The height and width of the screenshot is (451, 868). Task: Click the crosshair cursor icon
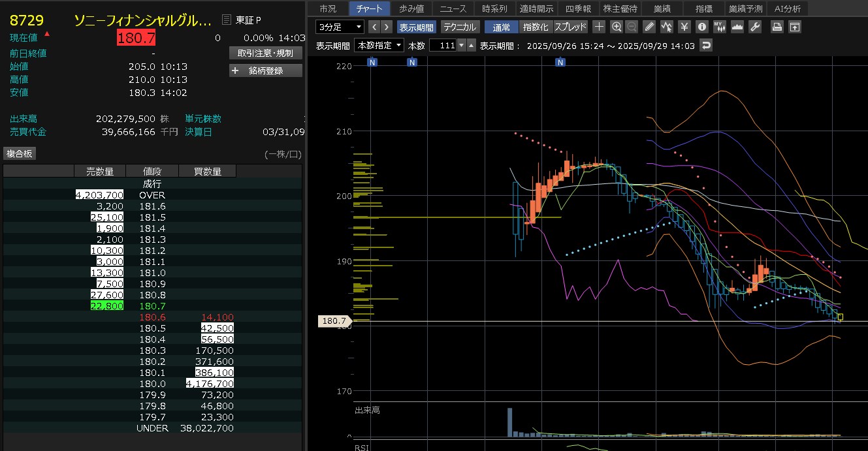tap(599, 27)
